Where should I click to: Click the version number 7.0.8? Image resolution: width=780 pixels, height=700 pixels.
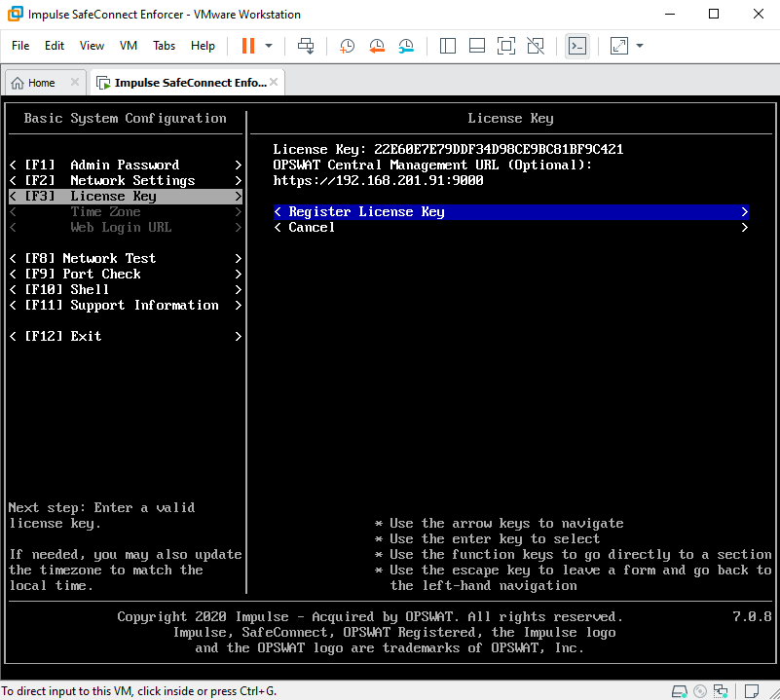tap(752, 616)
